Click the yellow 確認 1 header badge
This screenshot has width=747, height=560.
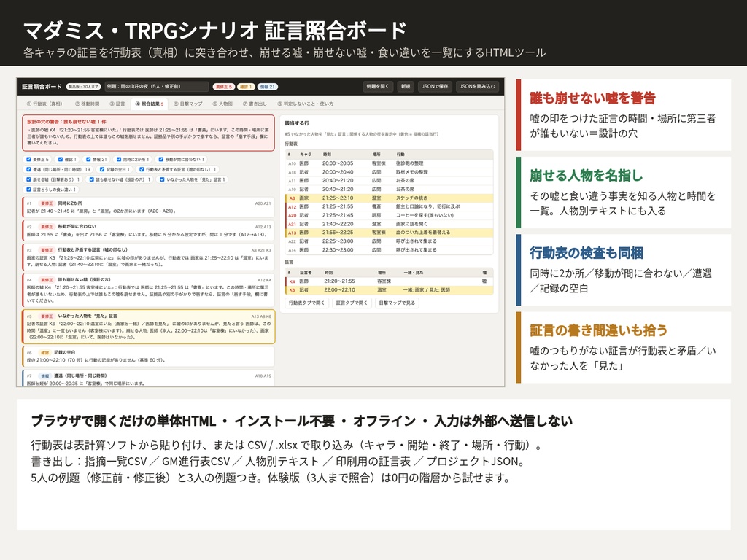coord(245,87)
